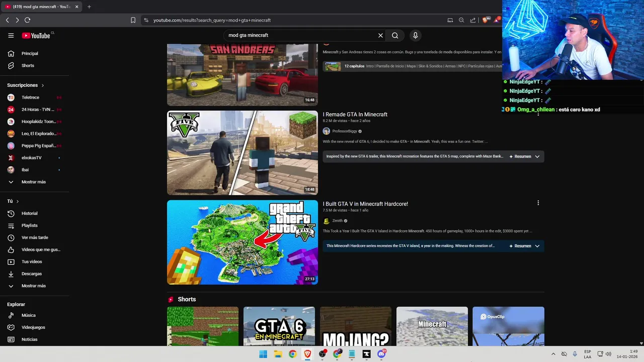Open Discord from the taskbar
Viewport: 644px width, 362px height.
pyautogui.click(x=381, y=354)
